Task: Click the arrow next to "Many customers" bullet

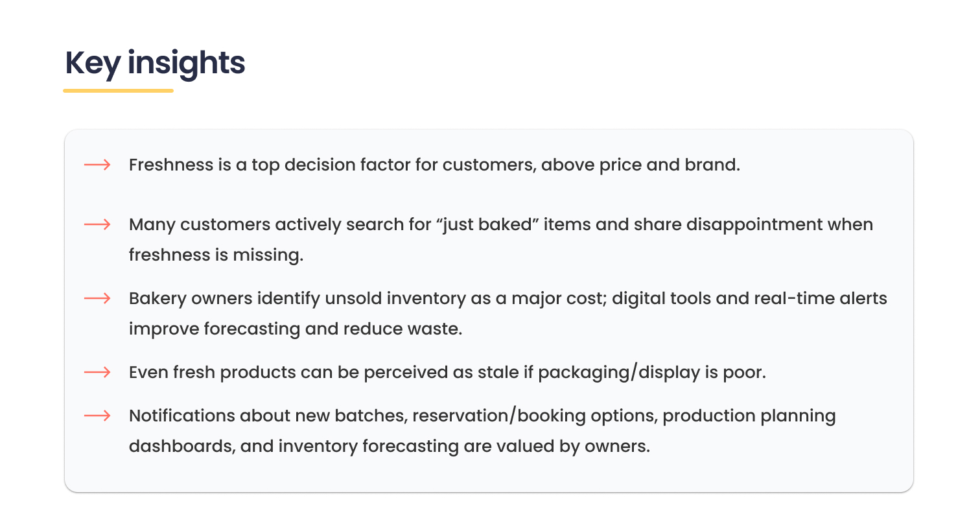Action: tap(97, 224)
